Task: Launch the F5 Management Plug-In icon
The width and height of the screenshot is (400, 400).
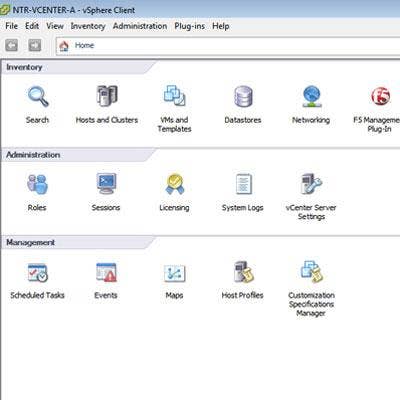Action: (380, 96)
